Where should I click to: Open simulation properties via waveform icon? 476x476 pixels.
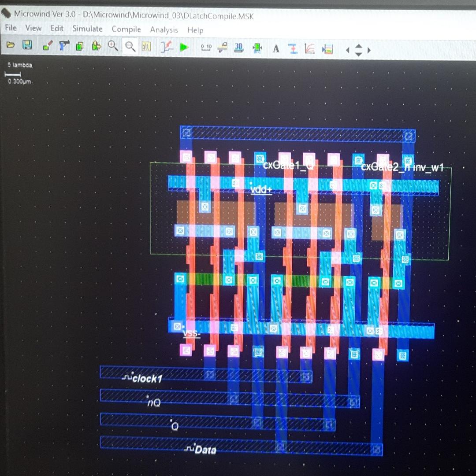pos(167,47)
